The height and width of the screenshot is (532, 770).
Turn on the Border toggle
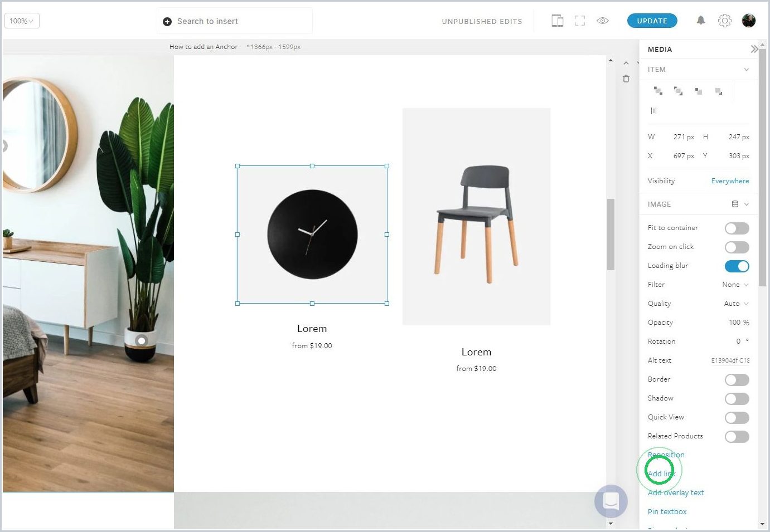tap(737, 380)
